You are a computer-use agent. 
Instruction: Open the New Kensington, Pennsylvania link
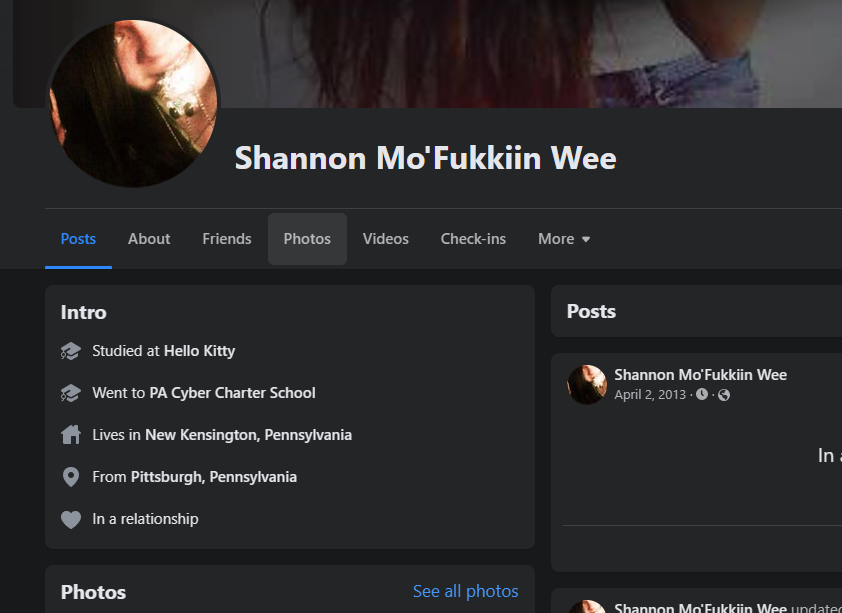point(249,435)
